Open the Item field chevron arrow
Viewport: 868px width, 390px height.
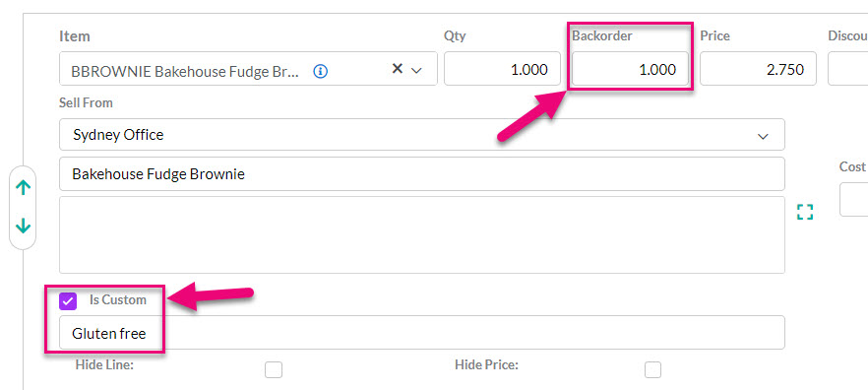(417, 70)
